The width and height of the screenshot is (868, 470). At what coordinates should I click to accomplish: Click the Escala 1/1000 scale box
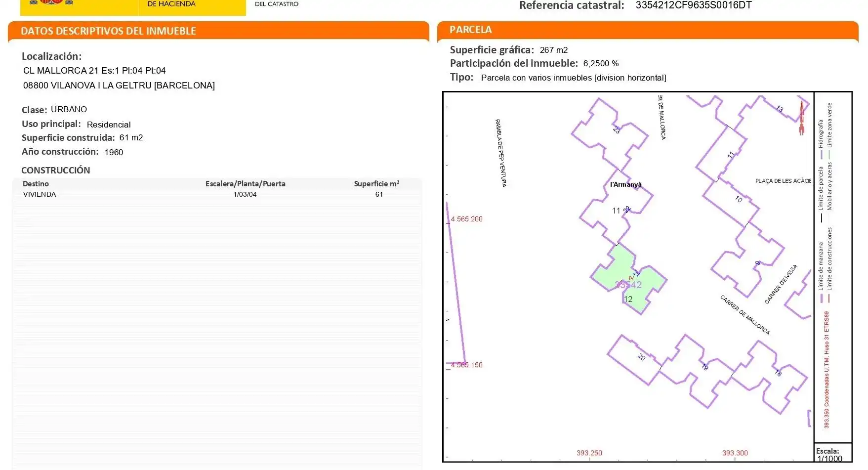[x=832, y=454]
